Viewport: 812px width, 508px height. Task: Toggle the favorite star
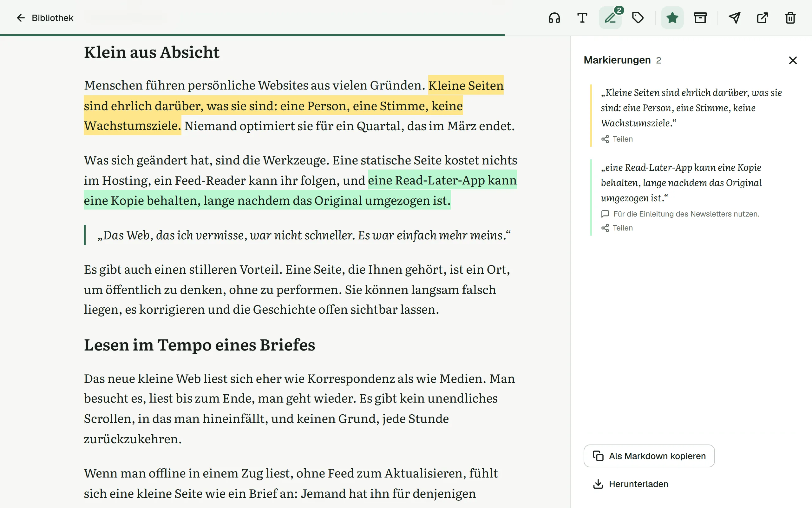coord(672,18)
